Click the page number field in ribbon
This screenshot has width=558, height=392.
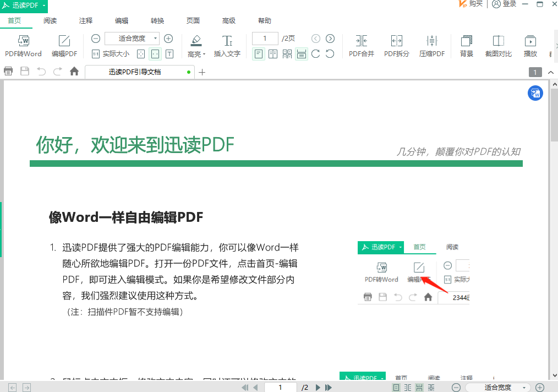266,39
